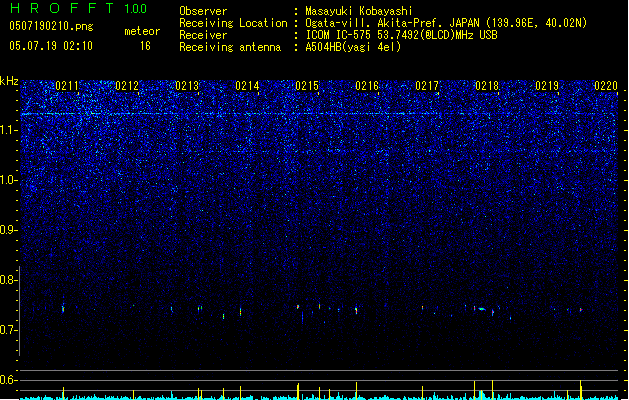Click the 0211 time marker
The width and height of the screenshot is (629, 400).
coord(67,86)
